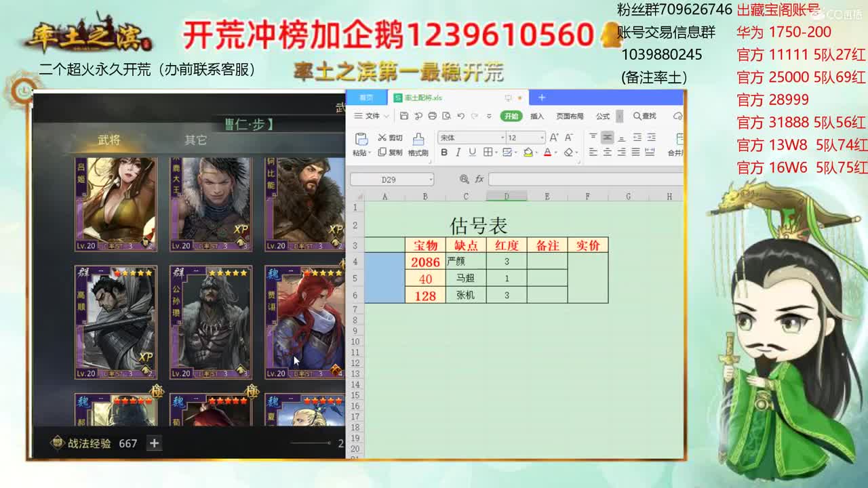Open the 文件 menu dropdown arrow
The image size is (868, 488).
coord(387,116)
